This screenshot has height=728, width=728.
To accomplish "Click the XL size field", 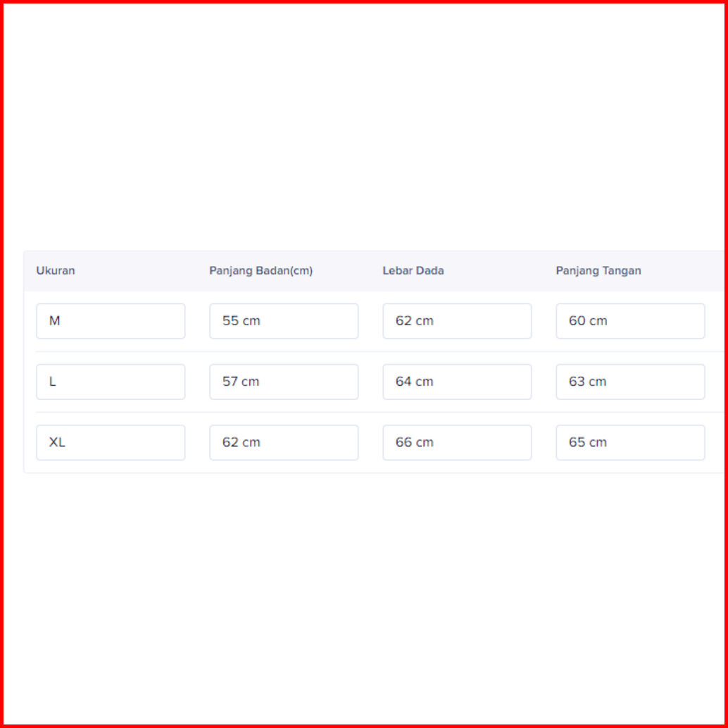I will point(111,442).
